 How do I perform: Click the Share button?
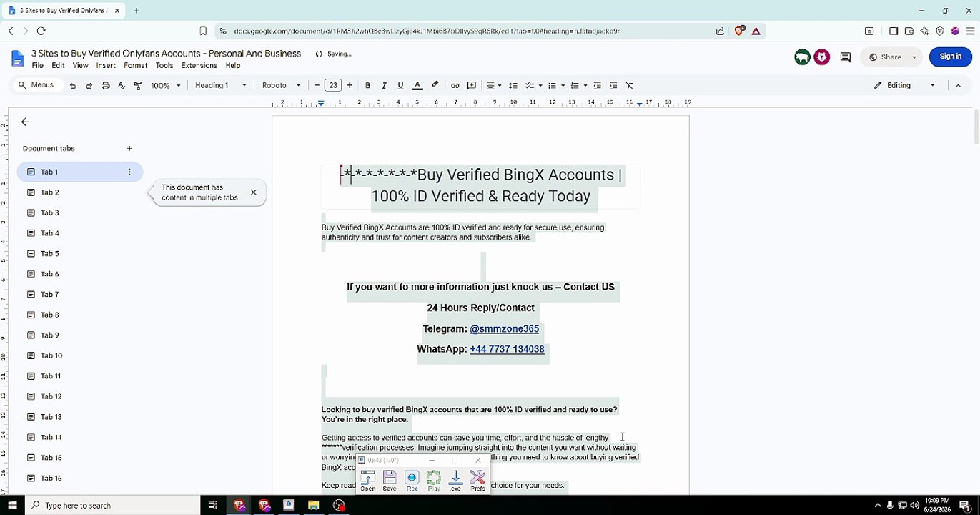click(885, 57)
